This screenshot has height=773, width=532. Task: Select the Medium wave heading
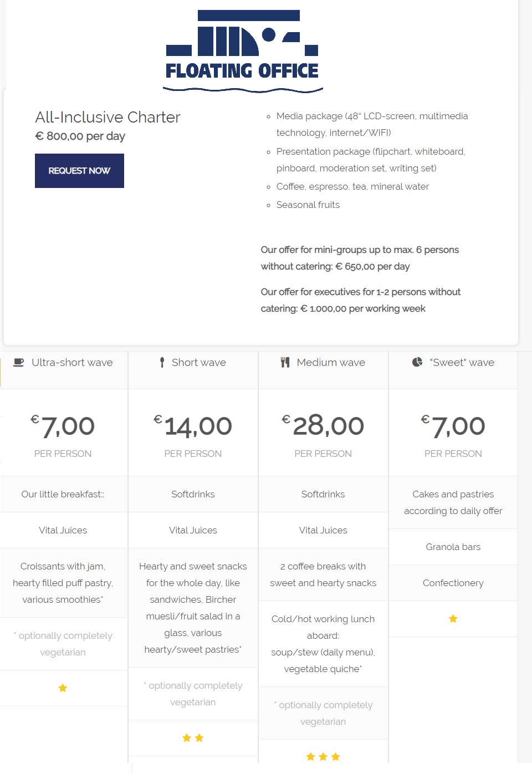click(331, 363)
